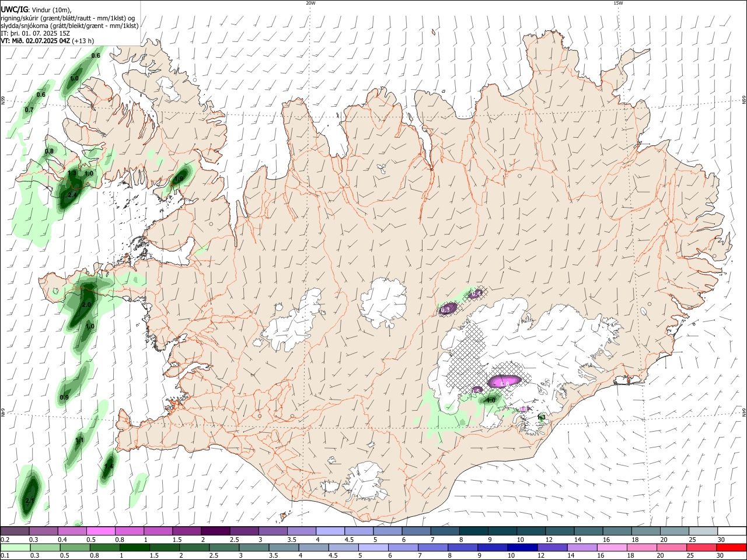Click the 'IT: þri. 01. 07. 2025 15Z' line

(36, 33)
